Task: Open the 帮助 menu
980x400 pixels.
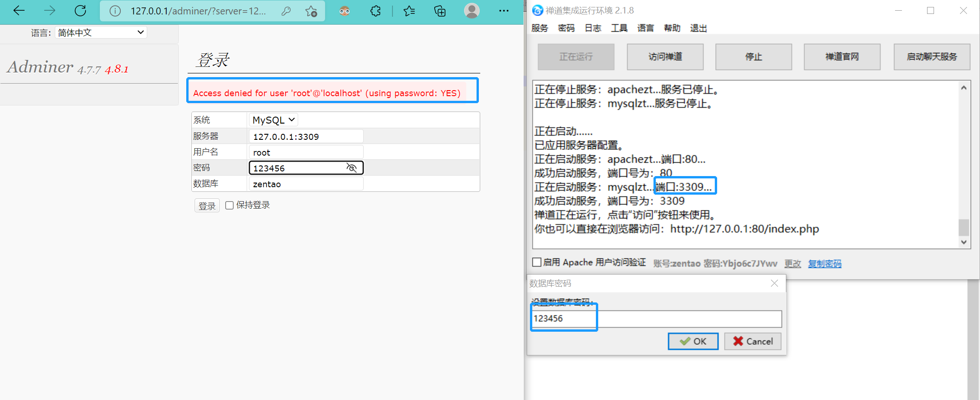Action: (672, 28)
